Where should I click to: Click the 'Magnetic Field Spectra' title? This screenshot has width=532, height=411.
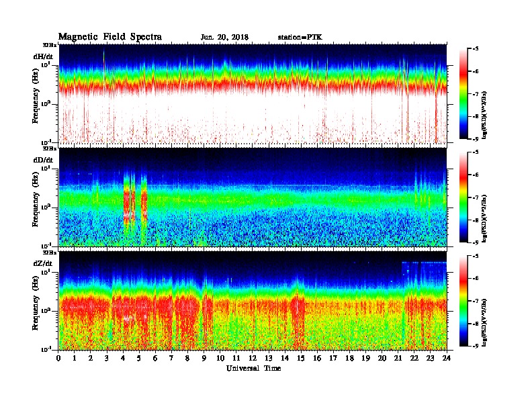[x=110, y=37]
